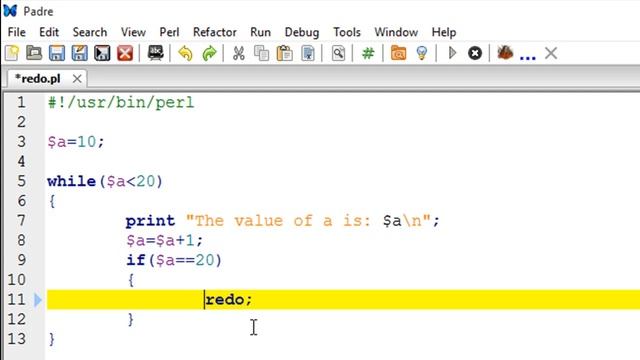Click the Open file folder icon

[34, 53]
